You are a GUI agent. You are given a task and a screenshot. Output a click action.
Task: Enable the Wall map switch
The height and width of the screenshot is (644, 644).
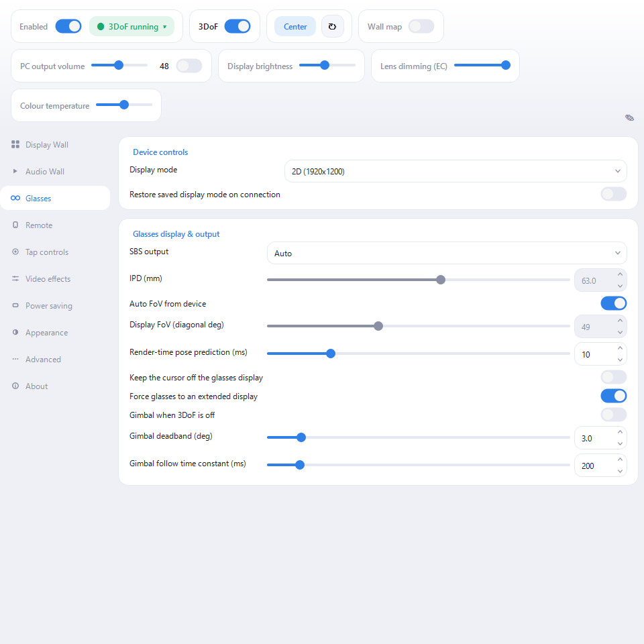(x=421, y=26)
